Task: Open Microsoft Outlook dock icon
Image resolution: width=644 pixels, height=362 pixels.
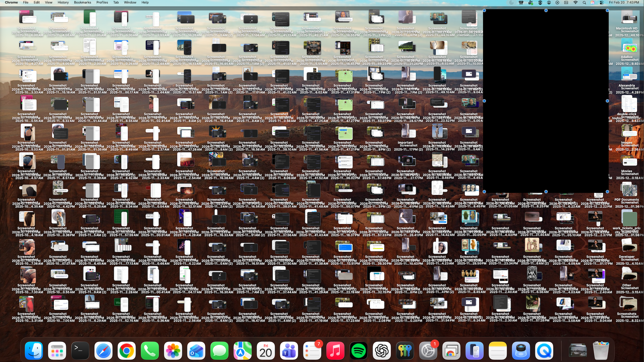Action: 196,351
